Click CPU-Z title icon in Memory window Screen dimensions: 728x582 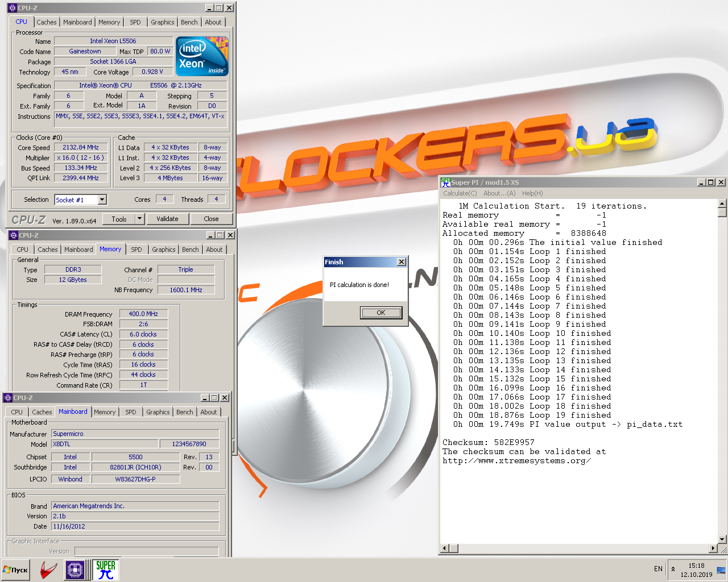tap(14, 235)
